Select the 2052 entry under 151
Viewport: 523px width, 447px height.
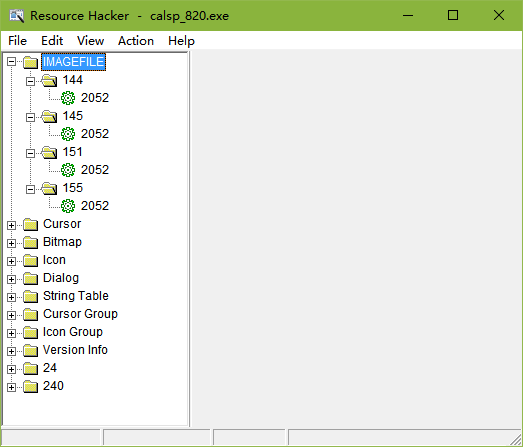coord(95,170)
